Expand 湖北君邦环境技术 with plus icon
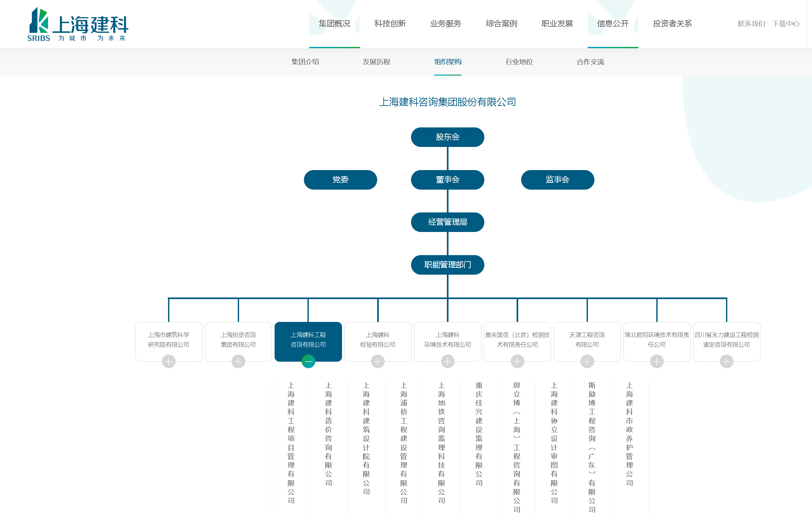 657,362
